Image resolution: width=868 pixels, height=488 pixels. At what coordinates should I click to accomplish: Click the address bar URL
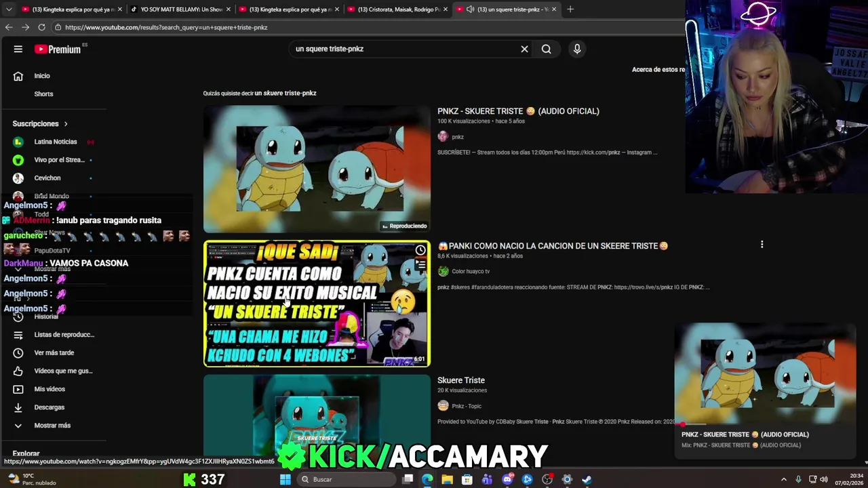coord(166,27)
